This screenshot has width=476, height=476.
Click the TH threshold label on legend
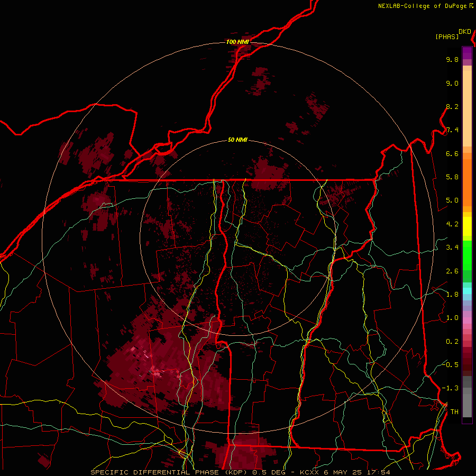tap(454, 412)
